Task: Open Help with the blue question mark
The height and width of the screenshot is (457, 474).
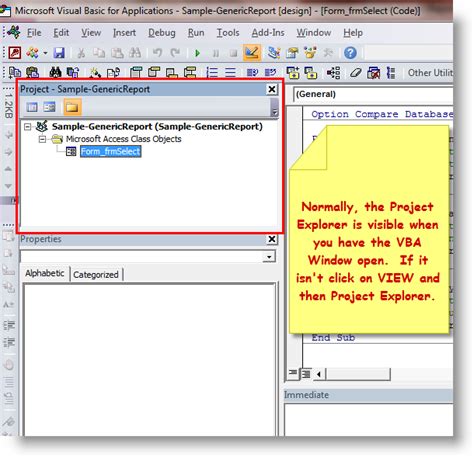Action: point(350,53)
